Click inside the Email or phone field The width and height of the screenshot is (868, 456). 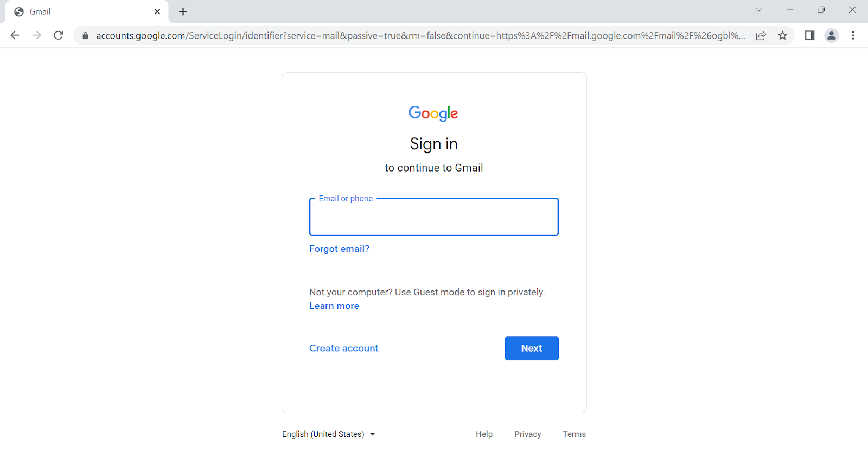[433, 217]
